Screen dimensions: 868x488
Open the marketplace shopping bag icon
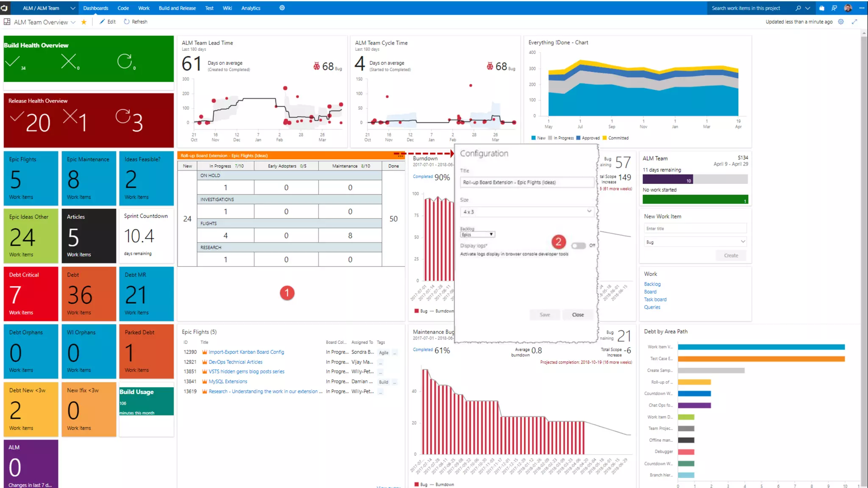(x=822, y=8)
